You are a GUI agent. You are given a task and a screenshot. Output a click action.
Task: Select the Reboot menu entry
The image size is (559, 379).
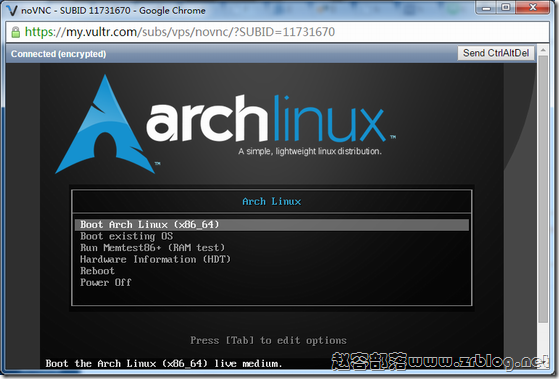(97, 271)
